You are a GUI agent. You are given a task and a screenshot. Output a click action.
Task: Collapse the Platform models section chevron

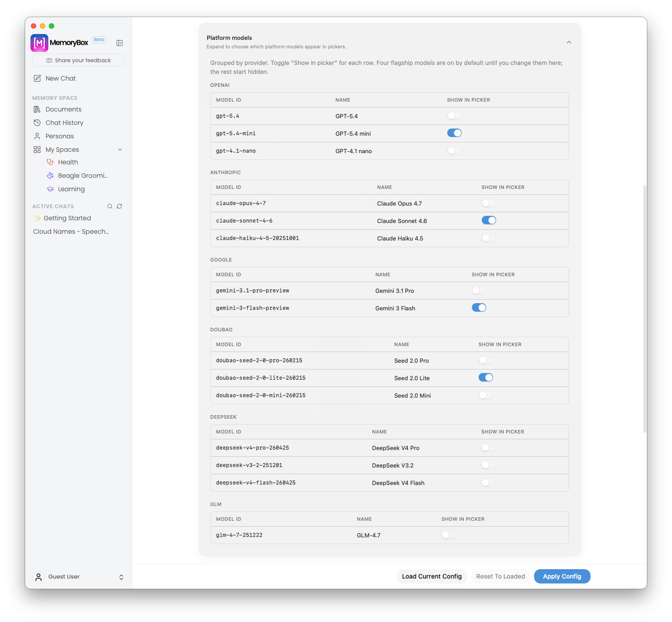coord(569,42)
